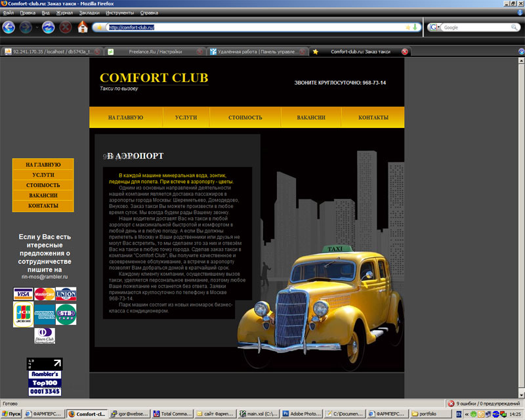The image size is (525, 420).
Task: Click the green download arrow in address bar
Action: pyautogui.click(x=415, y=27)
